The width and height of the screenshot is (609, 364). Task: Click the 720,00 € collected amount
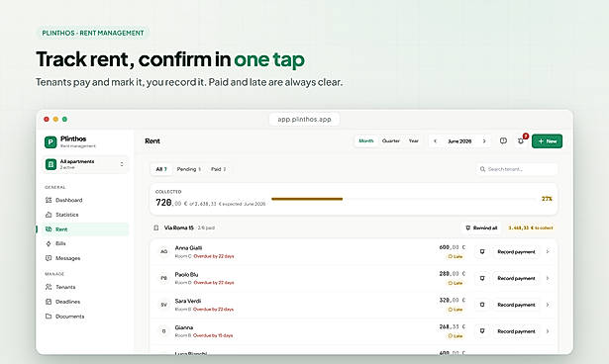(x=171, y=203)
